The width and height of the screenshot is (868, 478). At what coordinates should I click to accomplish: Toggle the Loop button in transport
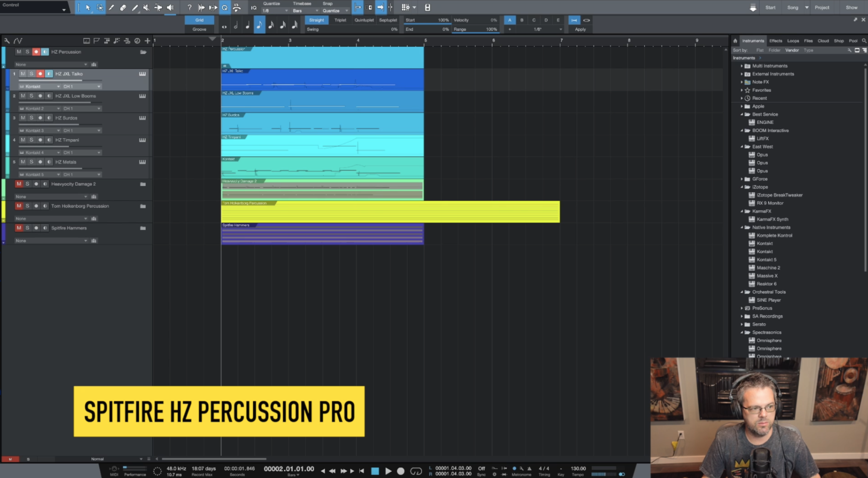tap(416, 471)
